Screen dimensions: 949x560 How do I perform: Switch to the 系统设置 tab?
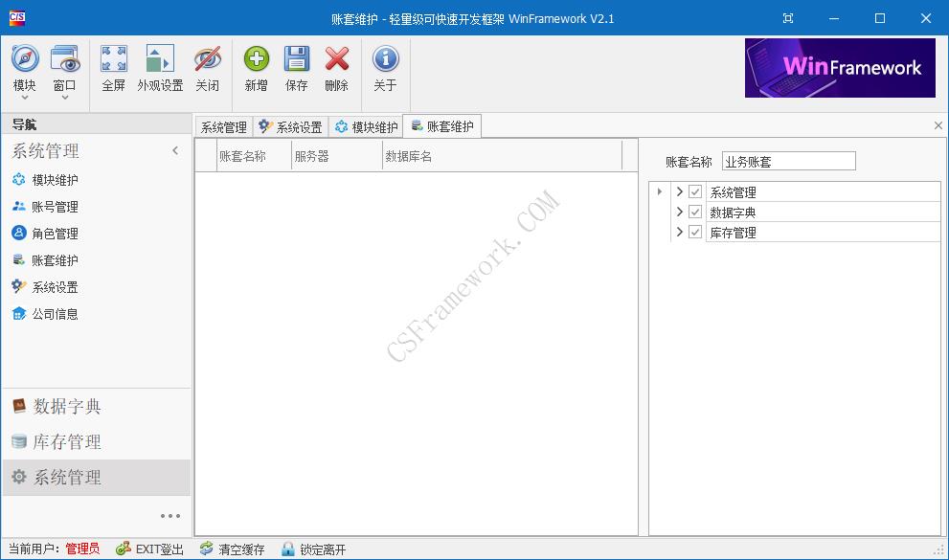click(x=288, y=125)
